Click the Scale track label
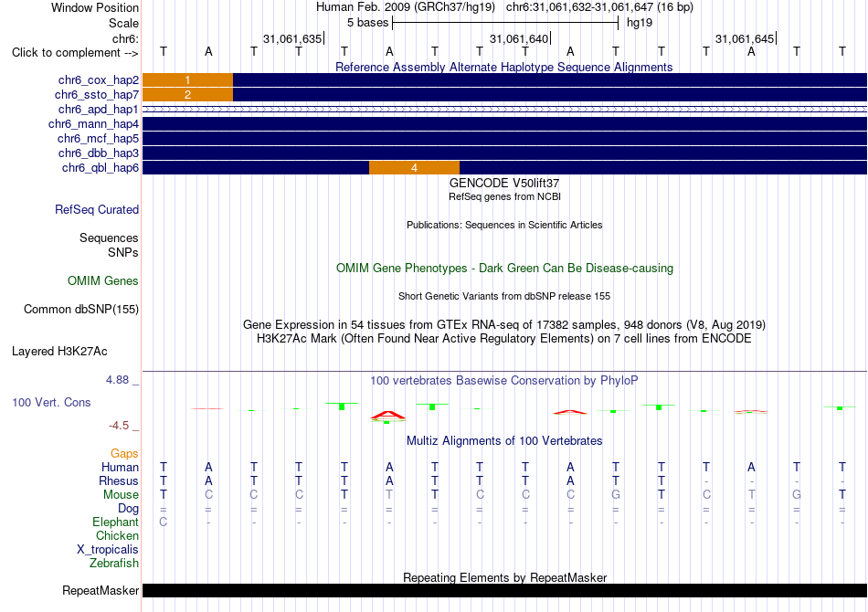The height and width of the screenshot is (612, 868). pyautogui.click(x=123, y=23)
